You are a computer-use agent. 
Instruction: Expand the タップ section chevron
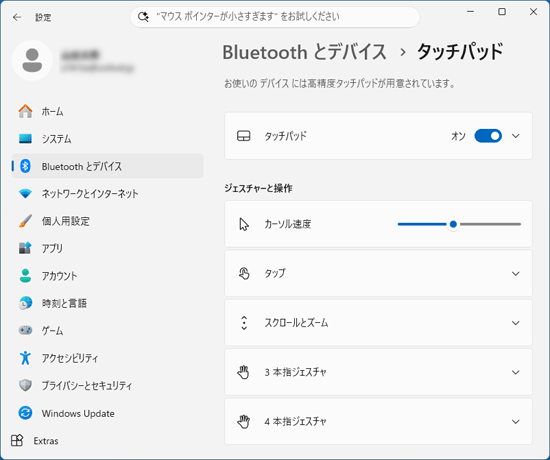516,274
